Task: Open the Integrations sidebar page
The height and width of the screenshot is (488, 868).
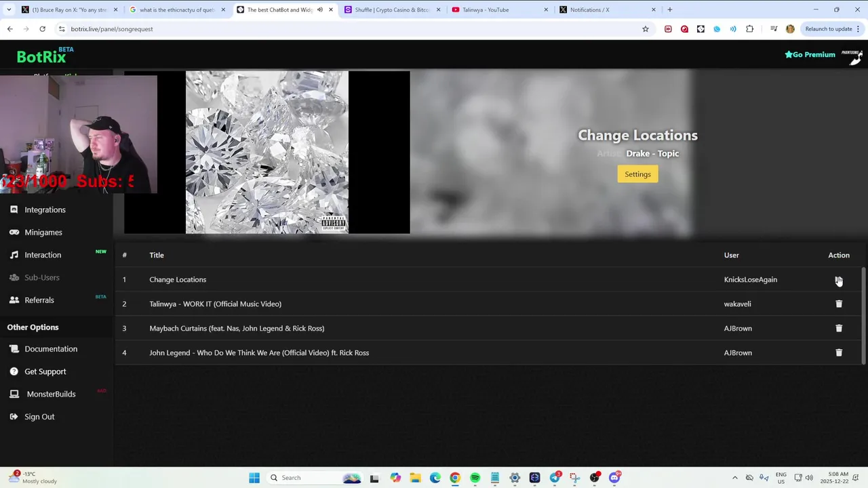Action: coord(45,209)
